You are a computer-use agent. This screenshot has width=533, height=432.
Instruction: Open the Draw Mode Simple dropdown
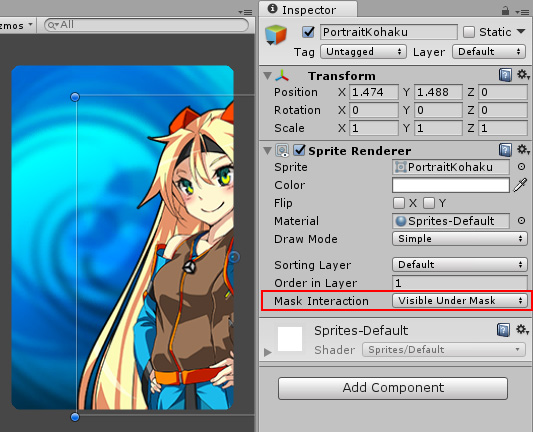click(460, 239)
